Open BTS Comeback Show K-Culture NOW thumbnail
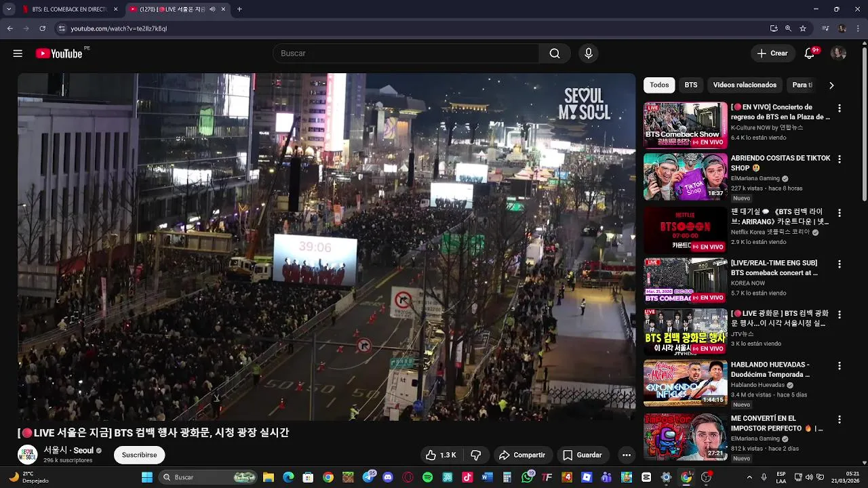Screen dimensions: 868x488 (685, 125)
